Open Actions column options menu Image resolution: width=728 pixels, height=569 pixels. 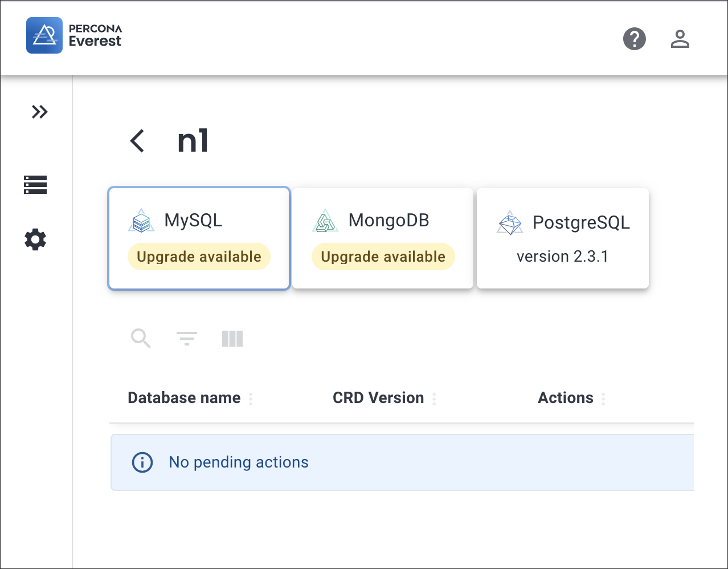pos(603,399)
